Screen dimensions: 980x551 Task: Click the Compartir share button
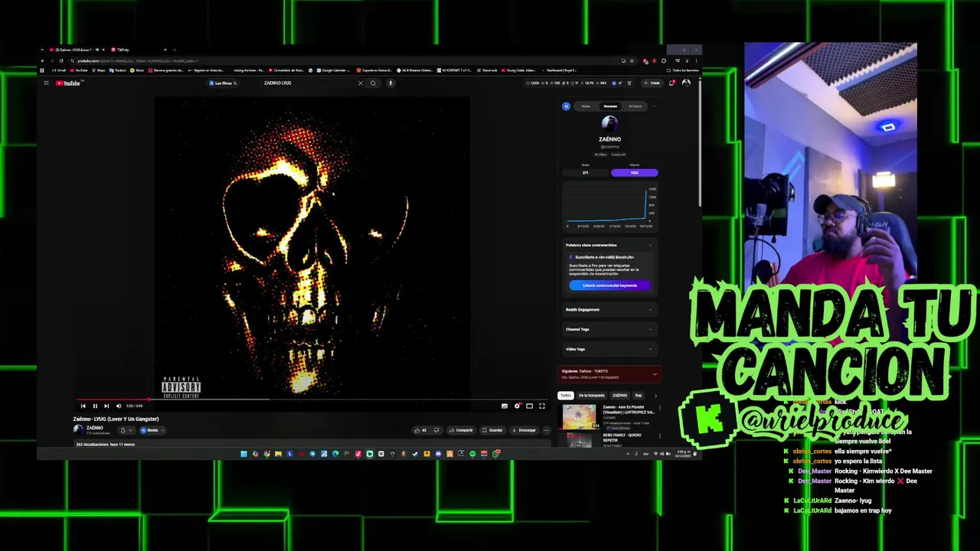click(x=461, y=430)
